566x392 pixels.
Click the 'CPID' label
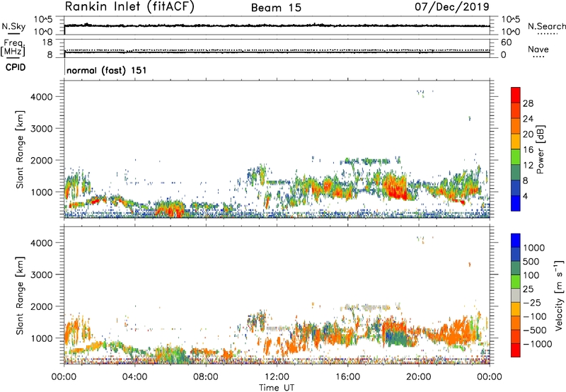(16, 67)
